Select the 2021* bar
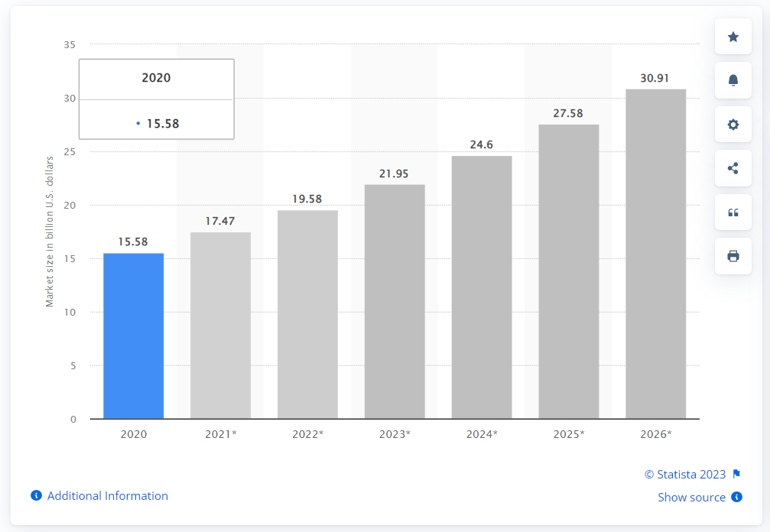Screen dimensions: 770x532 click(x=220, y=326)
